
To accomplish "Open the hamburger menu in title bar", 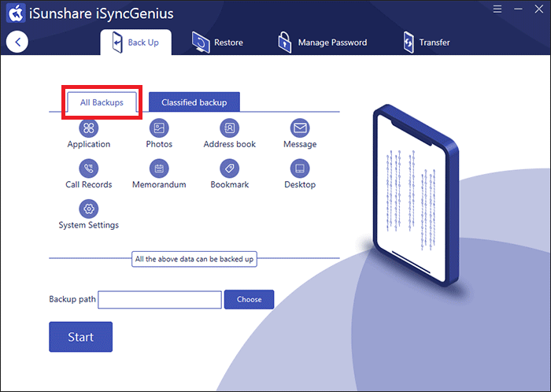I will click(x=497, y=9).
